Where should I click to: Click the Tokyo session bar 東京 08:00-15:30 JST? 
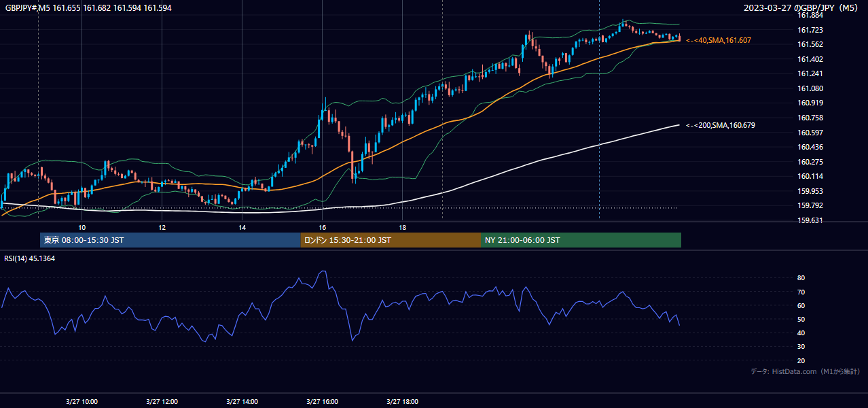[x=170, y=240]
